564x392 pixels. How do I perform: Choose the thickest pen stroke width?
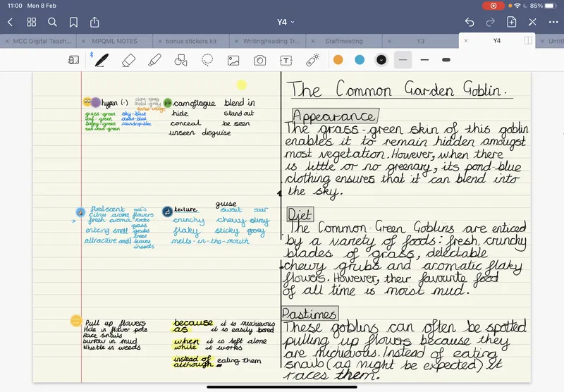click(x=446, y=60)
